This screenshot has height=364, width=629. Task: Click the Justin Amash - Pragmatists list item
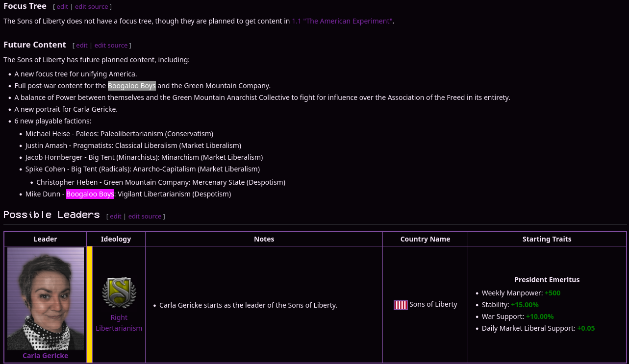tap(133, 146)
